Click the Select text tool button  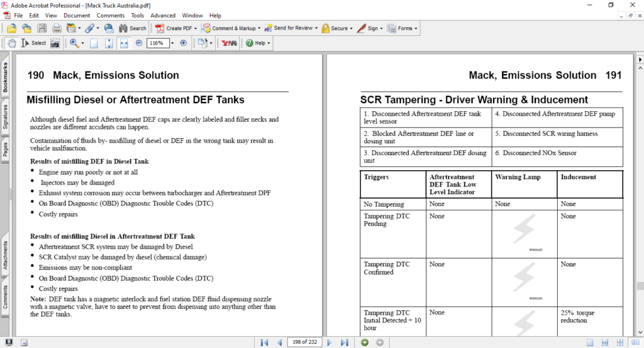34,43
